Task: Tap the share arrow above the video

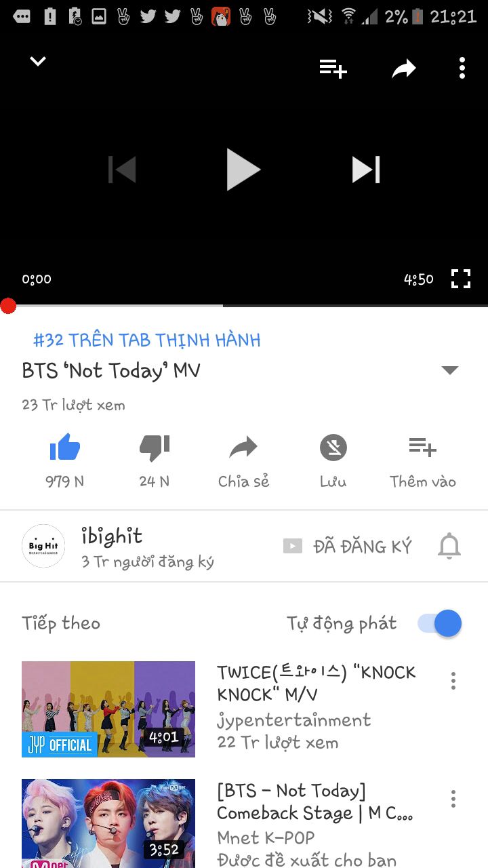Action: coord(404,68)
